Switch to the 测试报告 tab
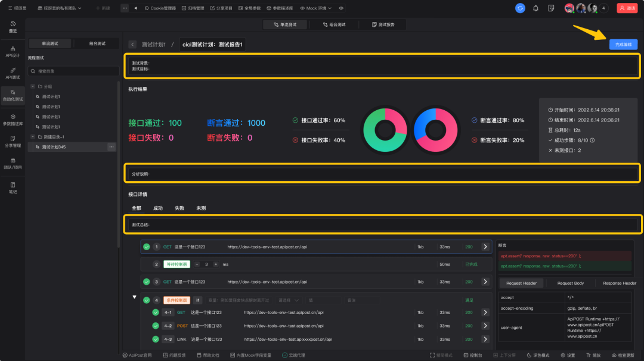 pos(383,24)
